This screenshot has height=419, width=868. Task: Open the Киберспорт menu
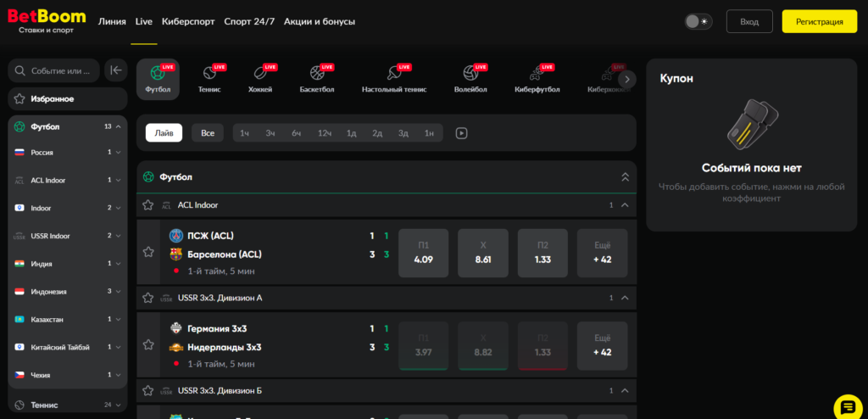(188, 21)
